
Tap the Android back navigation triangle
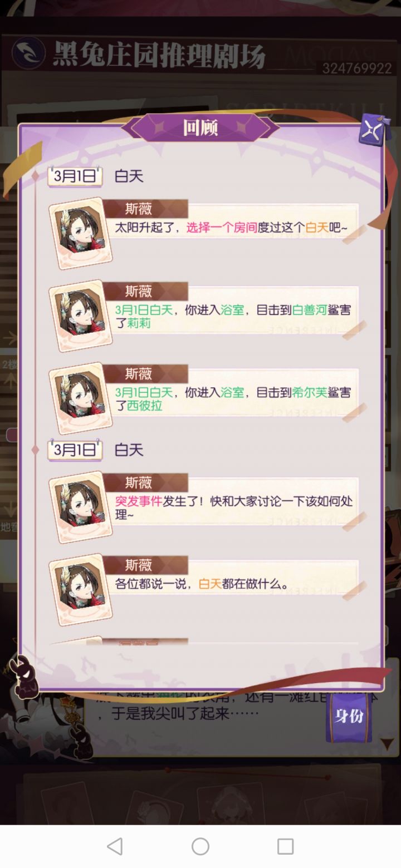pos(115,846)
